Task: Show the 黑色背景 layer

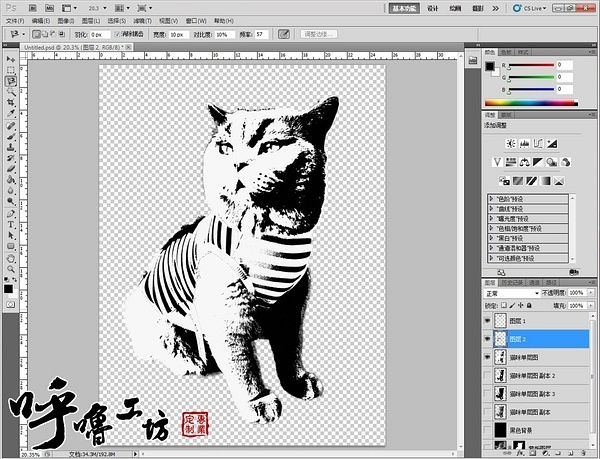Action: click(488, 430)
